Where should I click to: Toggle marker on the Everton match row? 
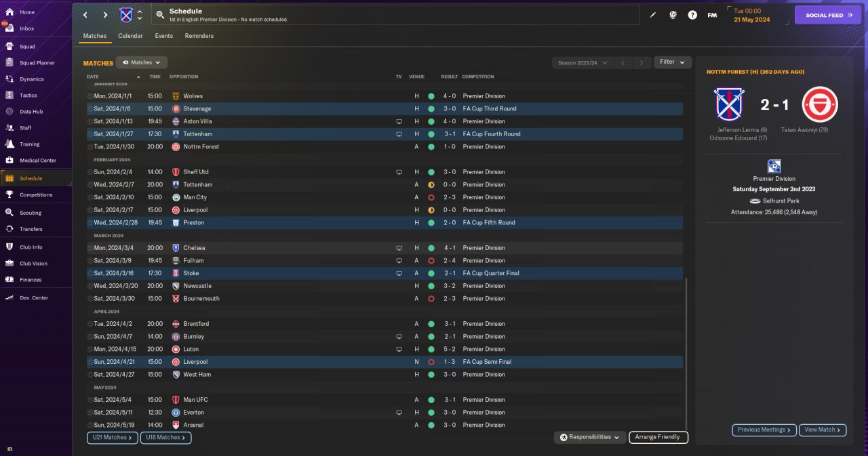point(90,412)
